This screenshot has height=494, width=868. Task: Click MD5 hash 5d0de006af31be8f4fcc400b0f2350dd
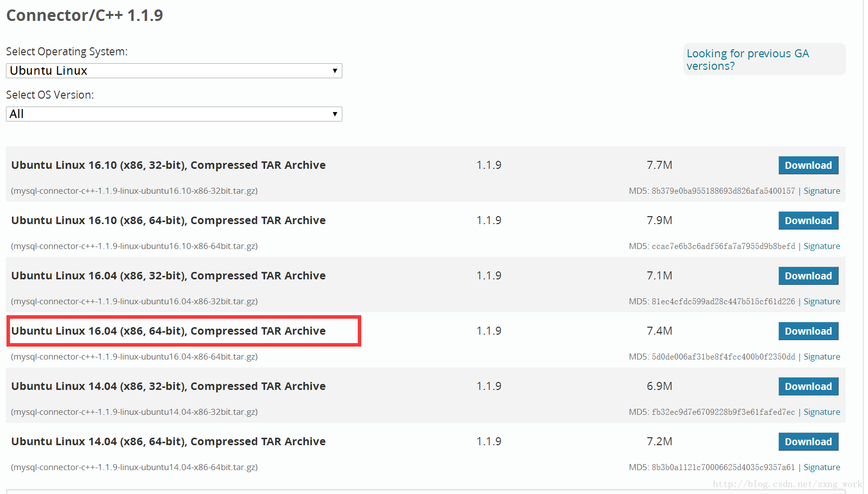pyautogui.click(x=723, y=357)
